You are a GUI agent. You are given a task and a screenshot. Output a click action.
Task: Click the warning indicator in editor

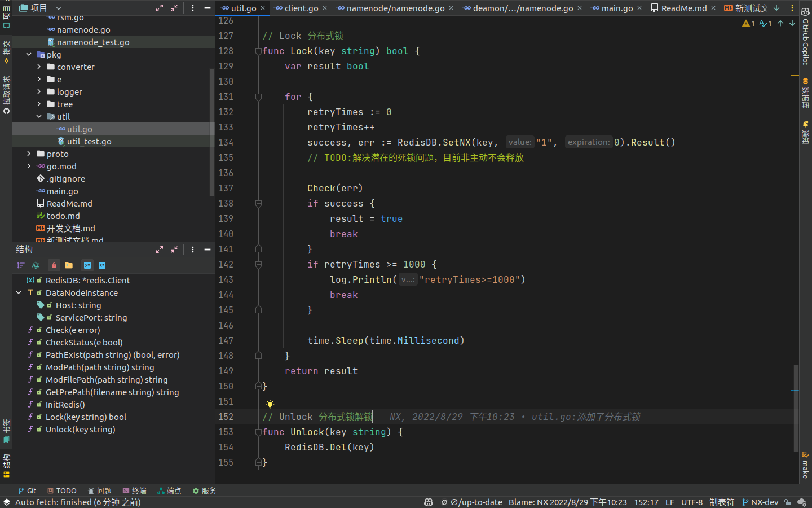click(749, 23)
